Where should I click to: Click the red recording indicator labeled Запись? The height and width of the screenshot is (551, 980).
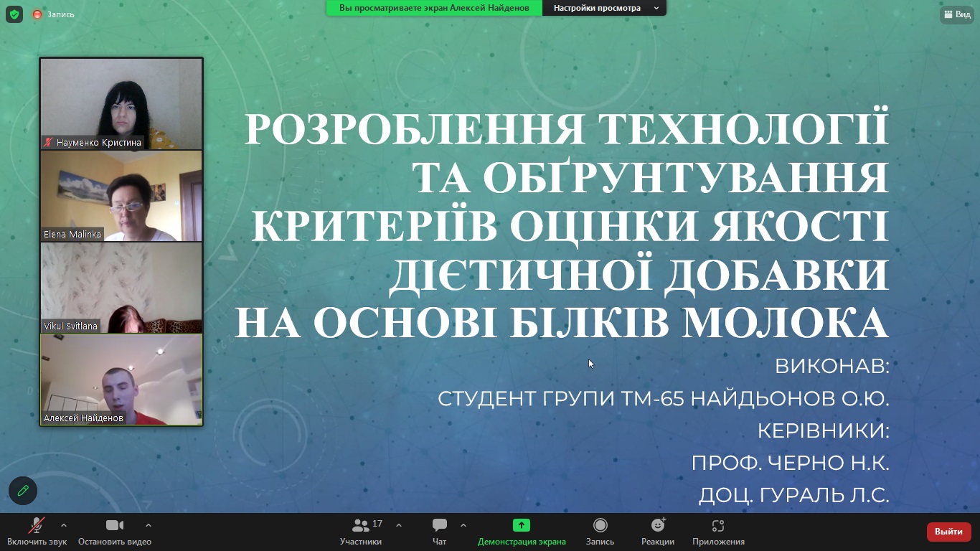click(x=52, y=14)
